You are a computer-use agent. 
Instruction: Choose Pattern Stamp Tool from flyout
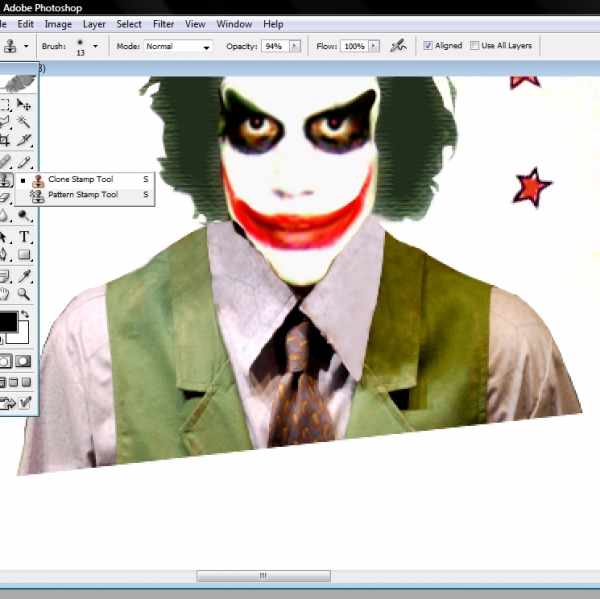point(85,195)
